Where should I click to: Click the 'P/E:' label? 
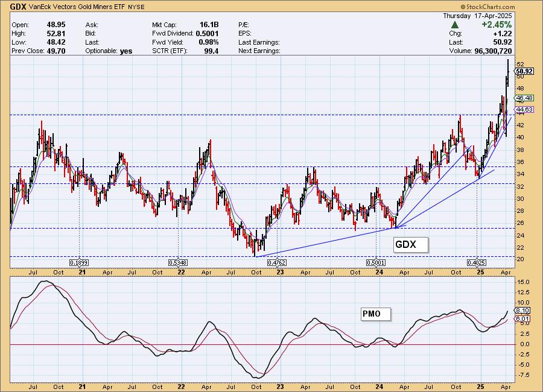coord(244,25)
